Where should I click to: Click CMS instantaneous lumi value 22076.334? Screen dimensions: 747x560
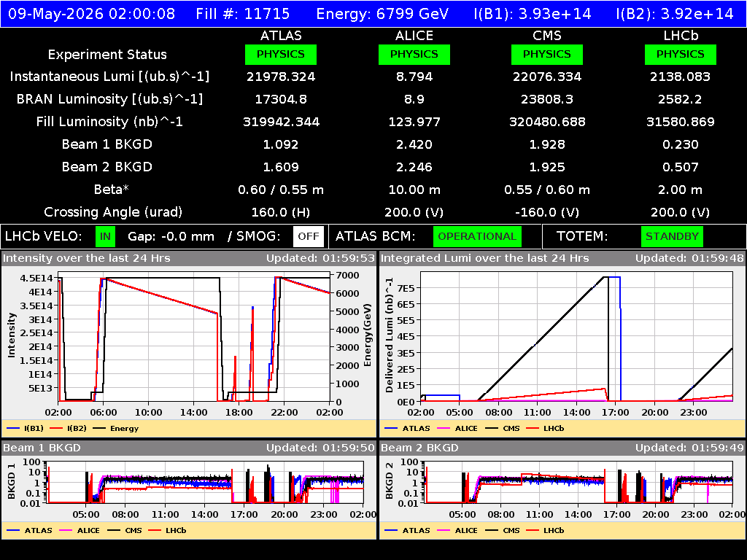pyautogui.click(x=547, y=77)
